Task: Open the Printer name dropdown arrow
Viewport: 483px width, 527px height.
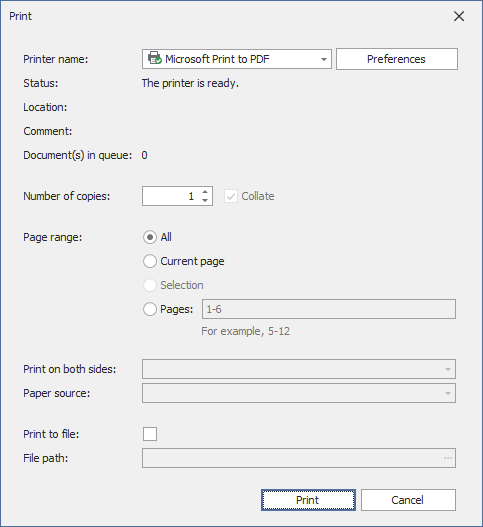Action: point(323,59)
